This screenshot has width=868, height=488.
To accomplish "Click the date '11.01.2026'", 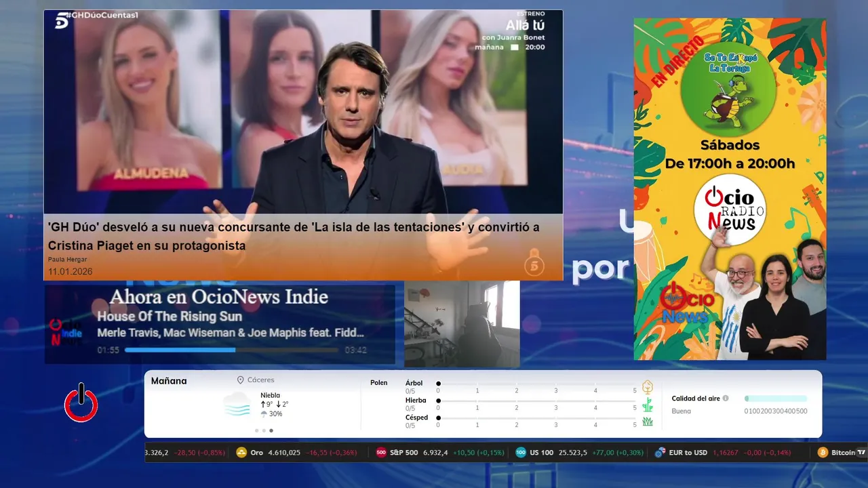I will (x=70, y=272).
